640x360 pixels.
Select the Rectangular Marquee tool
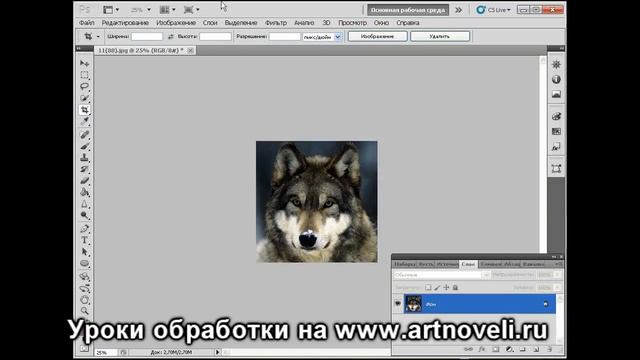click(84, 75)
